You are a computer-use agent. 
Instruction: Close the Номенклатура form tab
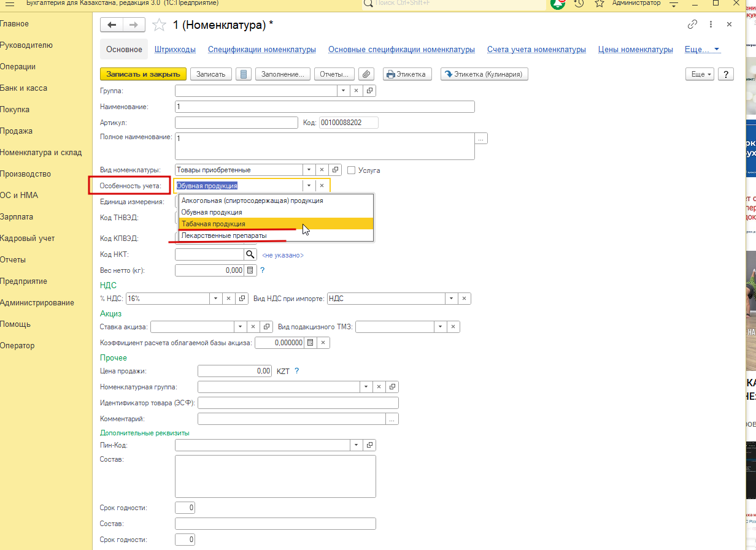click(x=729, y=25)
